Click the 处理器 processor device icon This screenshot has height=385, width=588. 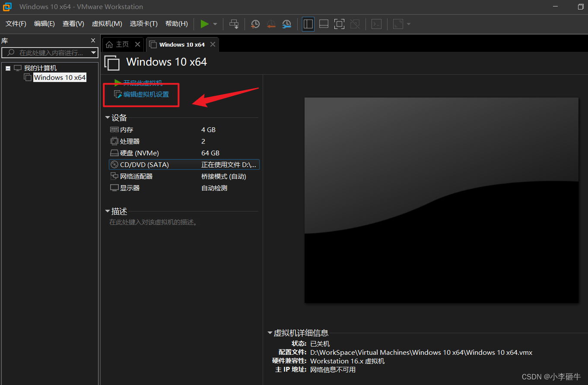pos(114,141)
